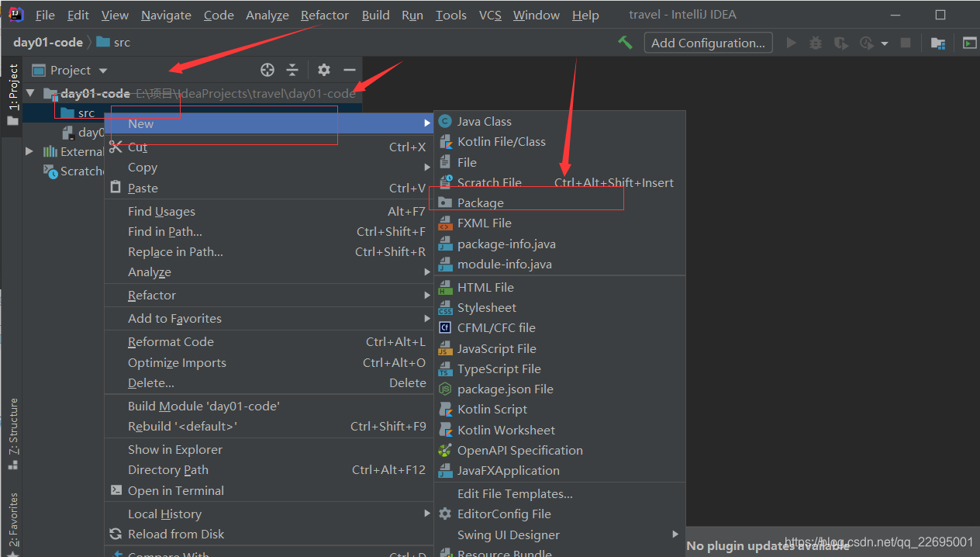Image resolution: width=980 pixels, height=557 pixels.
Task: Collapse all via Project panel icon
Action: tap(292, 70)
